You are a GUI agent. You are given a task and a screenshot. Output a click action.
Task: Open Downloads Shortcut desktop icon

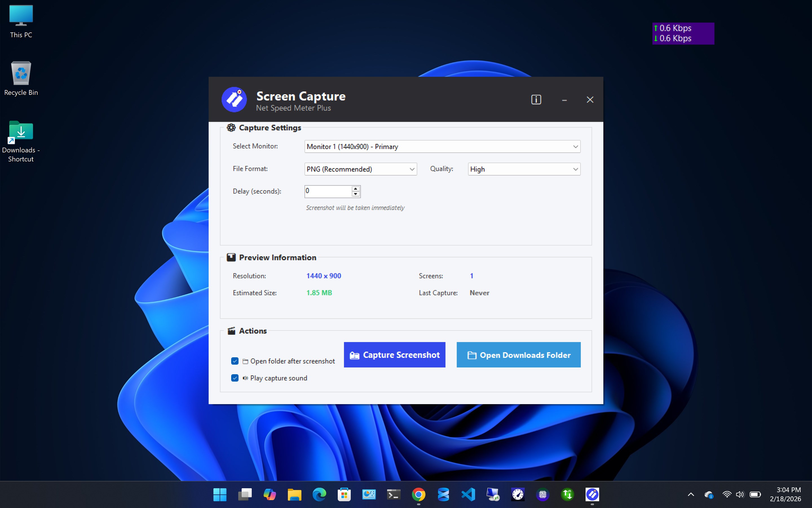pos(21,141)
